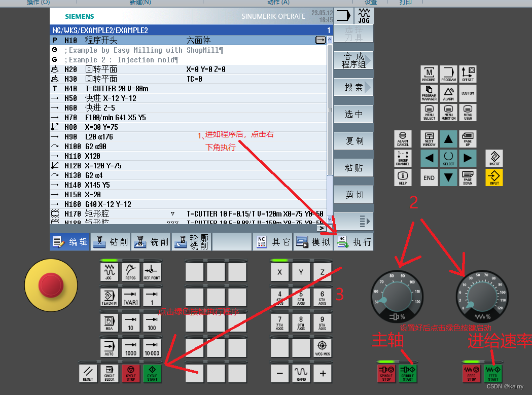This screenshot has height=395, width=532.
Task: Click the PAGE UP key
Action: click(468, 139)
